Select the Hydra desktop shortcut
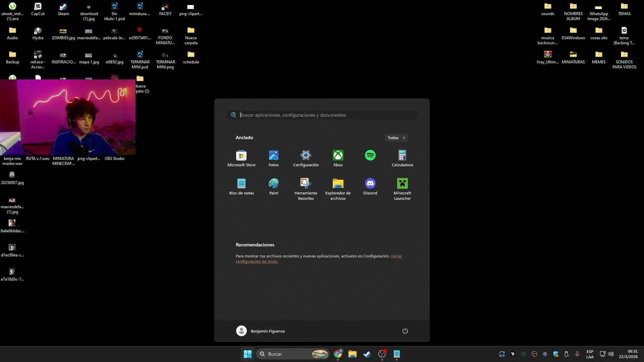644x362 pixels. pyautogui.click(x=38, y=34)
